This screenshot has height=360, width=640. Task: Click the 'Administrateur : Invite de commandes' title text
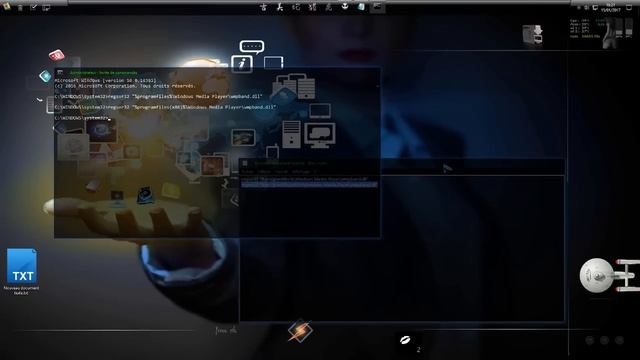[x=103, y=73]
